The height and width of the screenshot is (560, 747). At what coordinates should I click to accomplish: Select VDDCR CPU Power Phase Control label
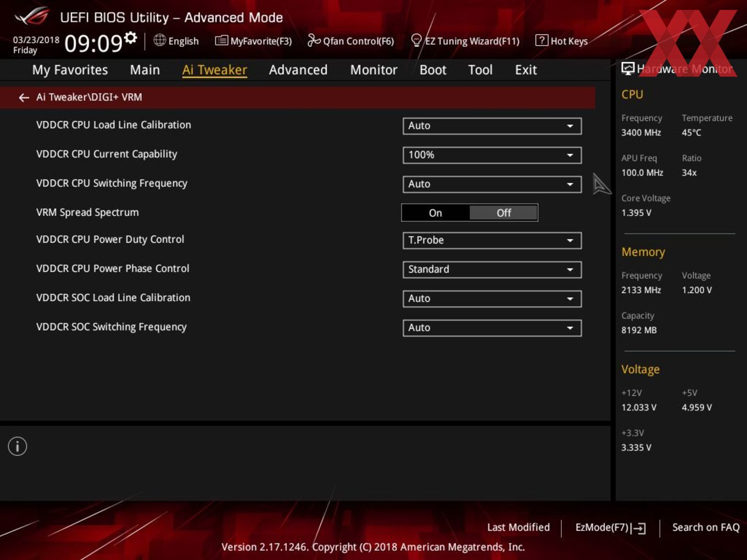pyautogui.click(x=113, y=268)
